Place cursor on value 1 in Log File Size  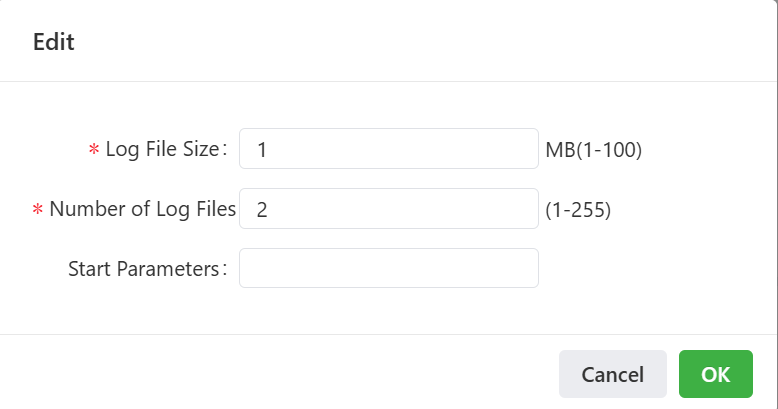point(262,150)
